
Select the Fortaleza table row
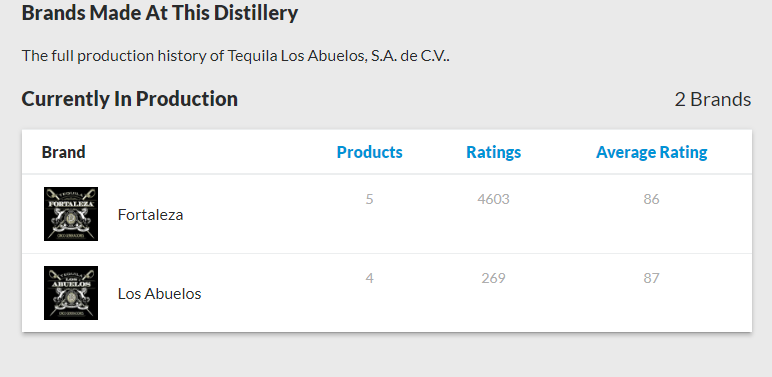click(387, 214)
